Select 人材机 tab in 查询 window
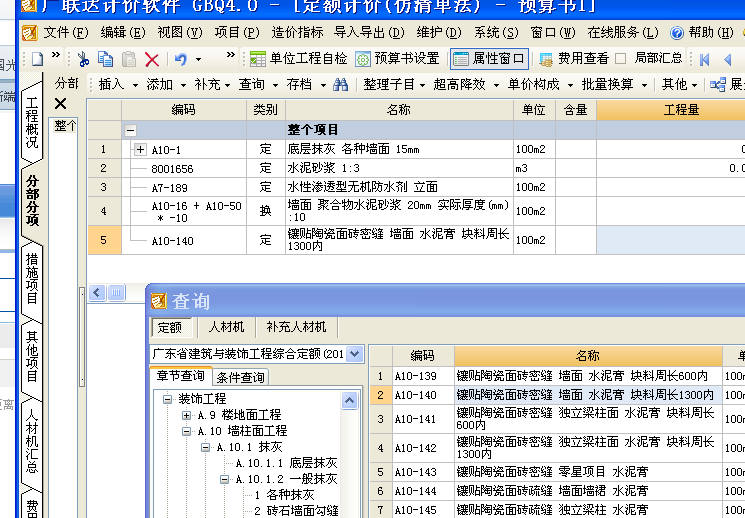Viewport: 745px width, 518px height. point(226,327)
